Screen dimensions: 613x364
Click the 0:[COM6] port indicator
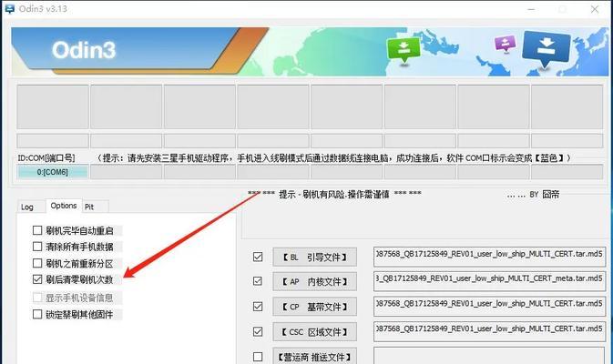[x=53, y=172]
